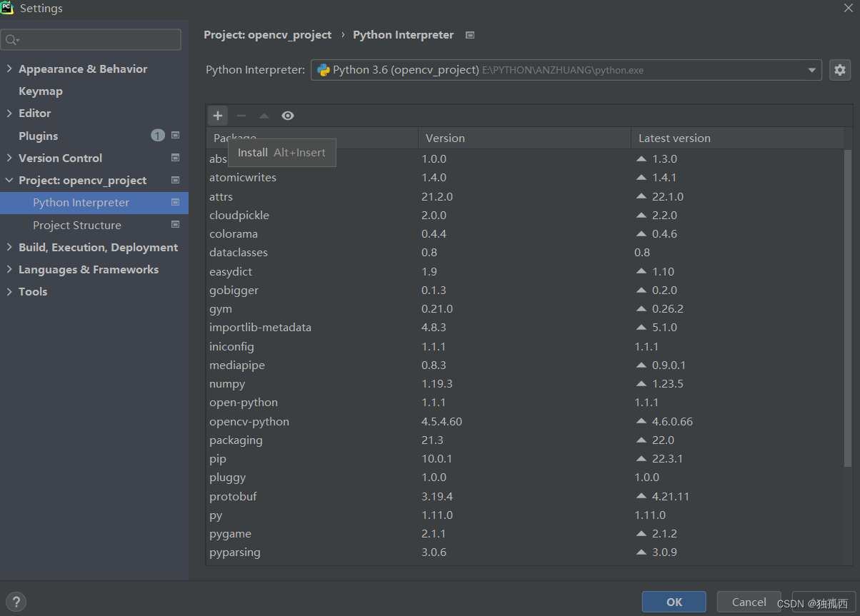
Task: Click the PyCharm logo in title bar
Action: [7, 8]
